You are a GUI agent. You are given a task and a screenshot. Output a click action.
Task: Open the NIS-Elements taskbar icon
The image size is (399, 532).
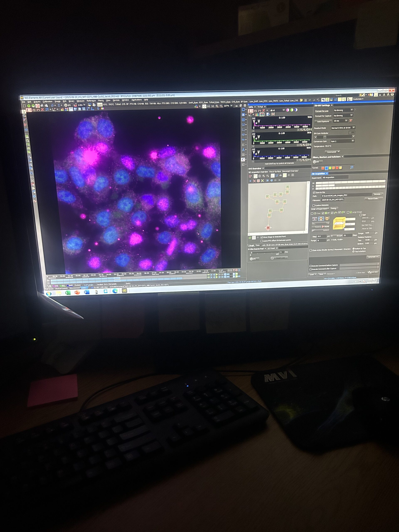click(124, 291)
